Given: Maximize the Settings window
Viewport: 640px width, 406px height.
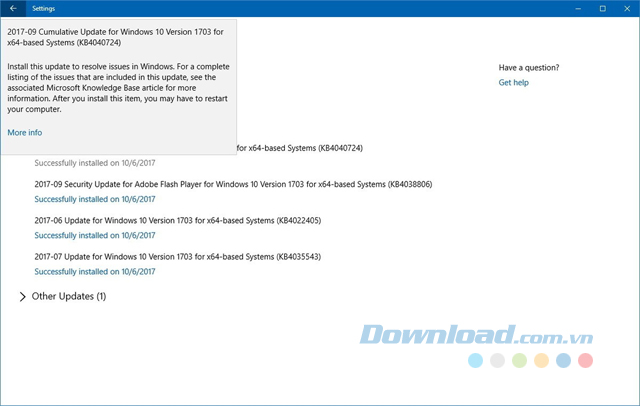Looking at the screenshot, I should (602, 8).
